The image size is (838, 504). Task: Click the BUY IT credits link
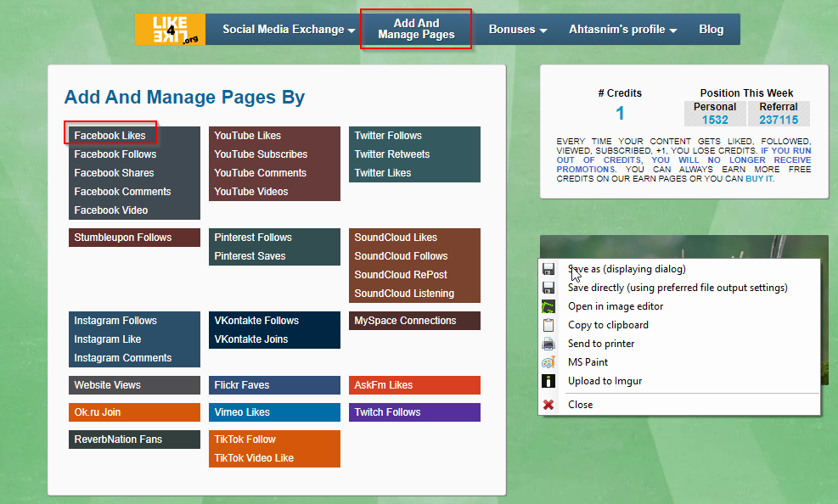[758, 179]
